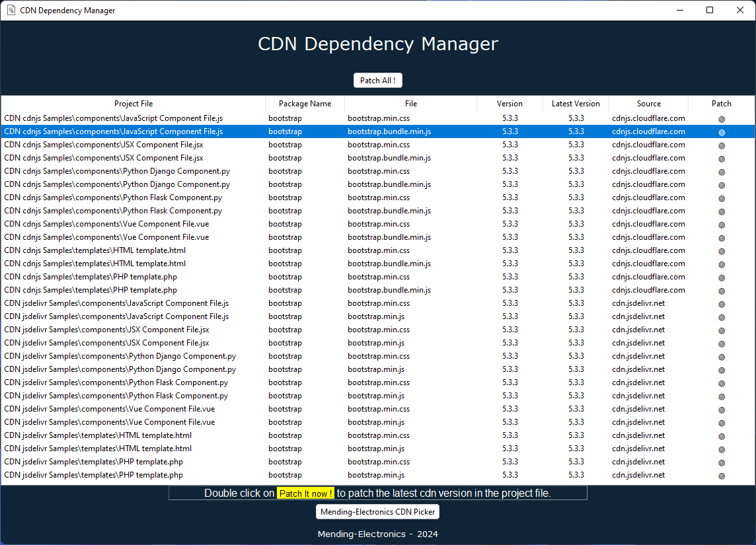
Task: Patch icon for cdnjs PHP template bootstrap.min.css row
Action: tap(721, 277)
